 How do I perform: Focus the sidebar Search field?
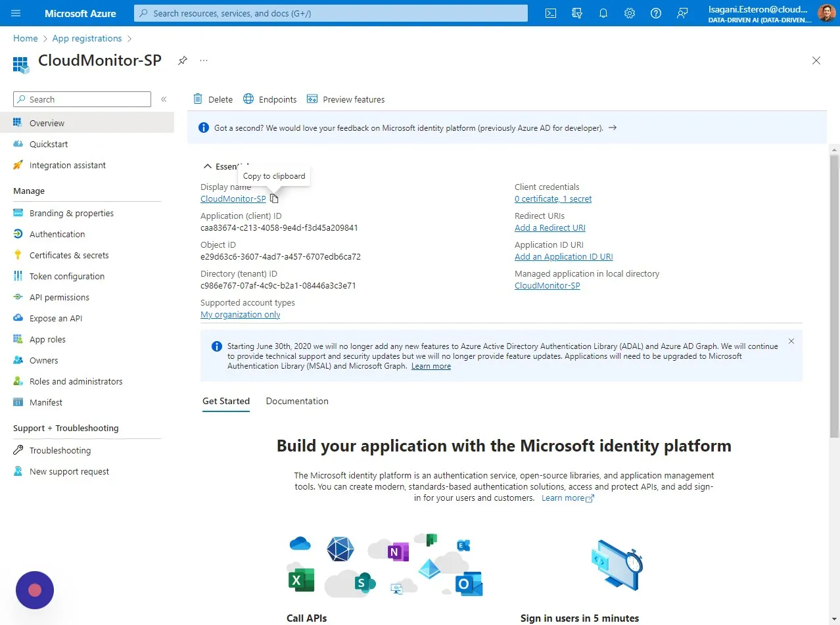click(82, 99)
